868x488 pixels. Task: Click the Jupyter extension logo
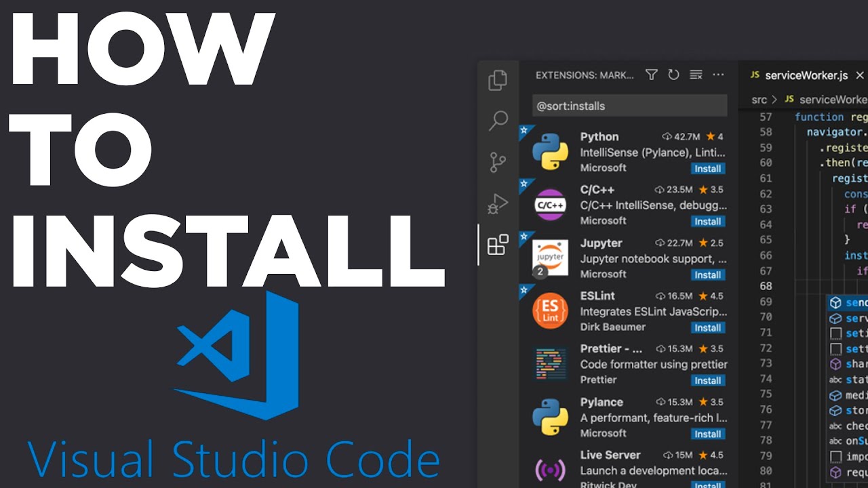pyautogui.click(x=550, y=258)
